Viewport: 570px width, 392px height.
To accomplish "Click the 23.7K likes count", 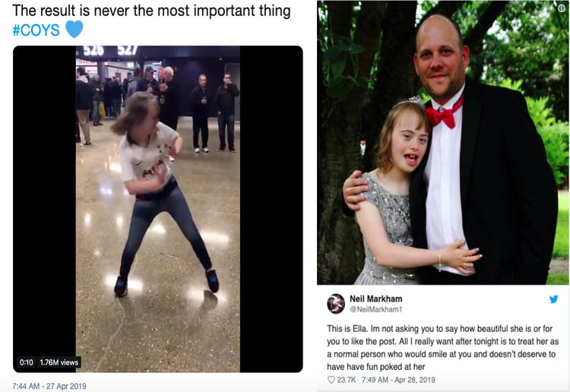I will click(x=347, y=380).
